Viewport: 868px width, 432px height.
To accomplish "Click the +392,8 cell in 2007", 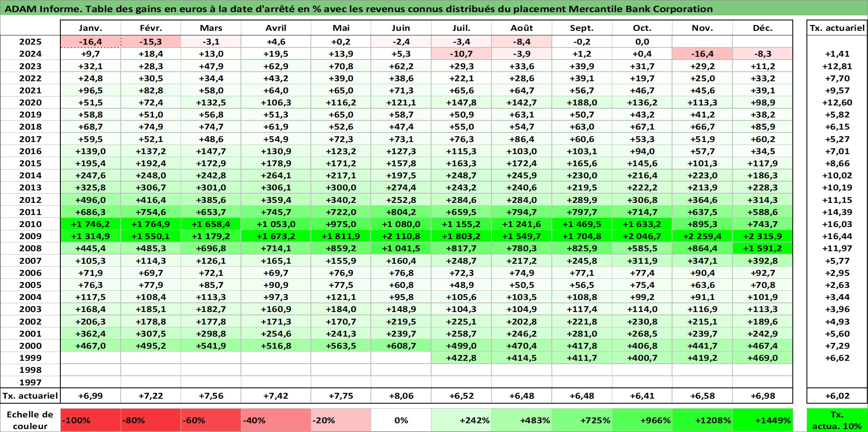I will point(763,261).
